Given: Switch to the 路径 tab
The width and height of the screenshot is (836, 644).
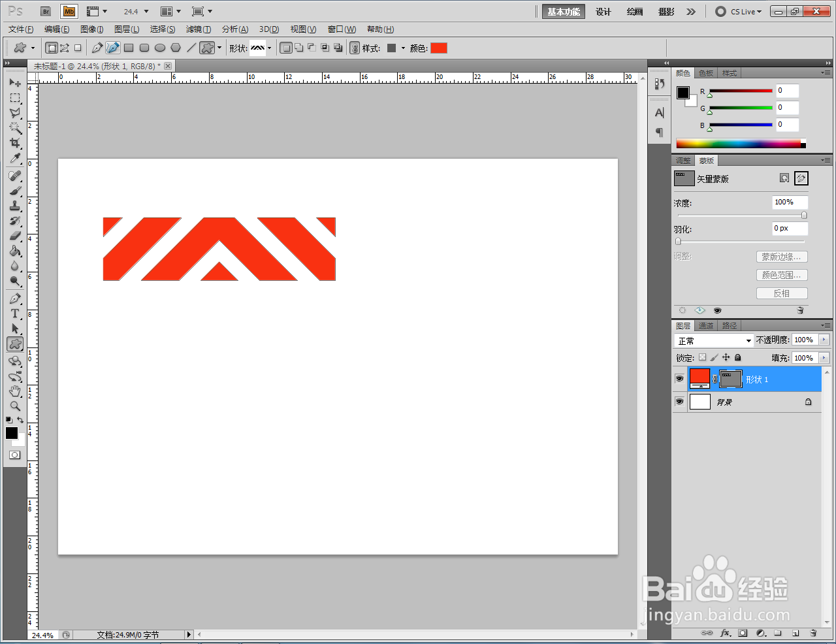Looking at the screenshot, I should point(730,326).
